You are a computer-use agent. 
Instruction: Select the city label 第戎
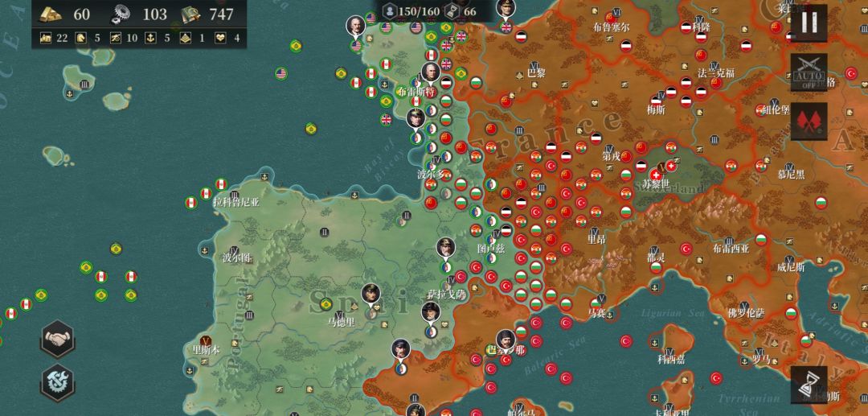[x=611, y=157]
